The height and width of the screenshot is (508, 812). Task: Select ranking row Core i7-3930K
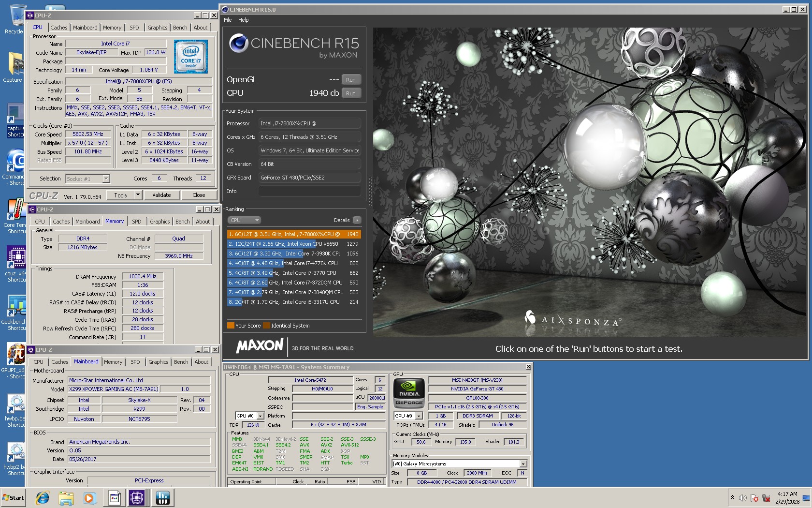tap(294, 254)
